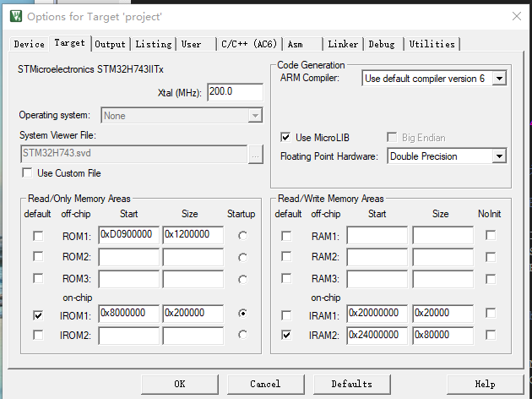The width and height of the screenshot is (532, 399).
Task: Open the Operating system dropdown
Action: tap(182, 116)
